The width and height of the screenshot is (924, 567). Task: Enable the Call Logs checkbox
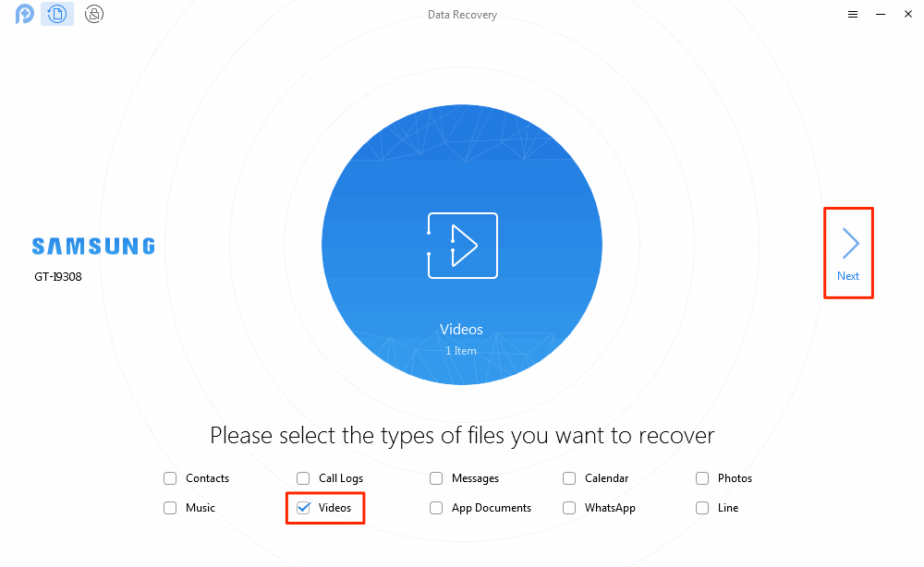tap(303, 478)
